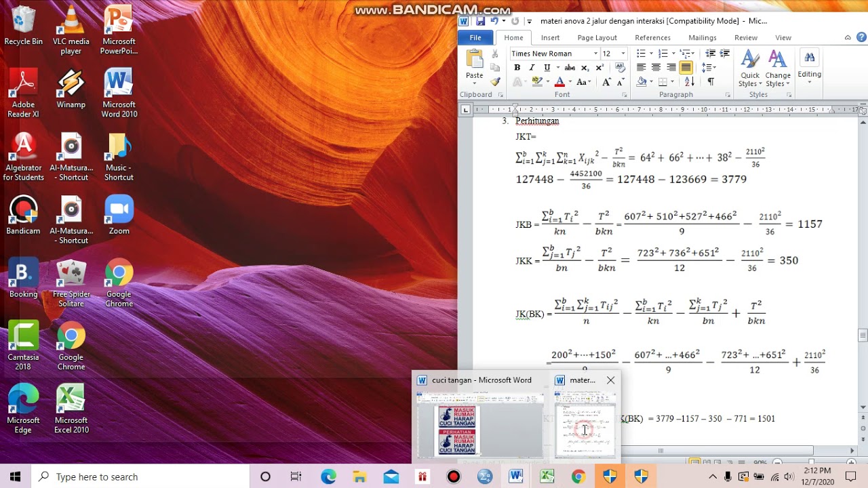Clear formatting with the eraser icon
The image size is (868, 488).
(x=619, y=68)
